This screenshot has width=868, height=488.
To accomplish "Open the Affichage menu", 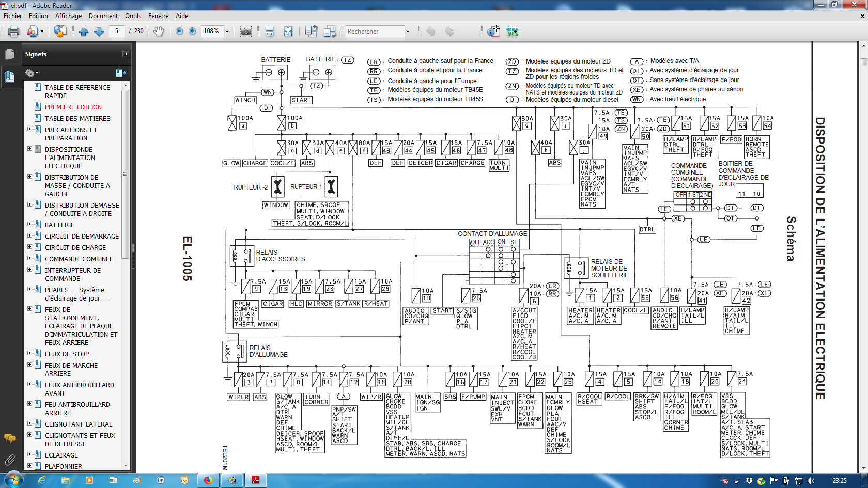I will click(x=68, y=16).
